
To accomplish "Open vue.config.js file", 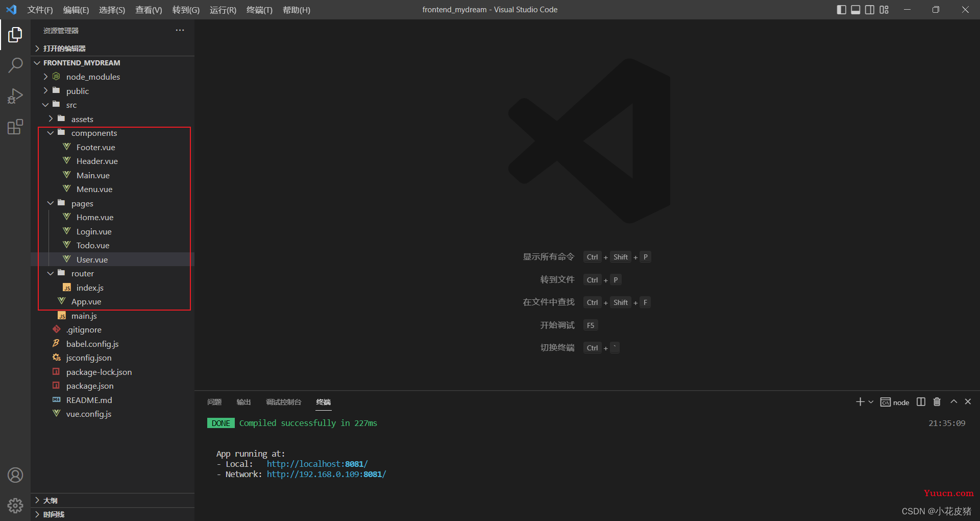I will pyautogui.click(x=113, y=414).
